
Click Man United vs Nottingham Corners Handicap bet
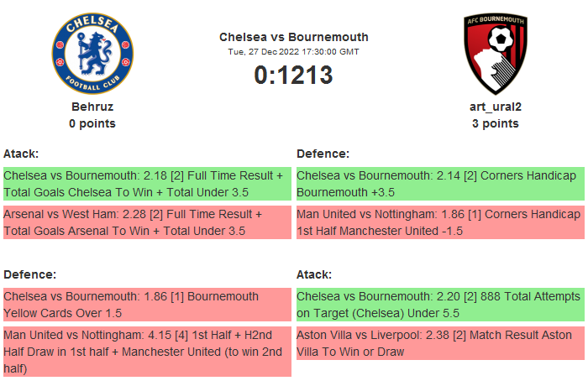tap(439, 222)
